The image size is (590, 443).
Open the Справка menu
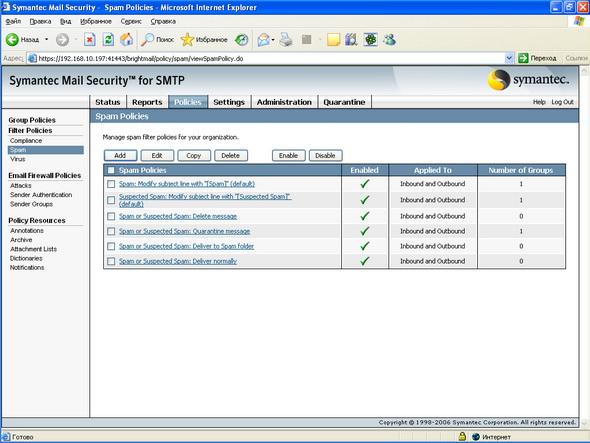(163, 21)
